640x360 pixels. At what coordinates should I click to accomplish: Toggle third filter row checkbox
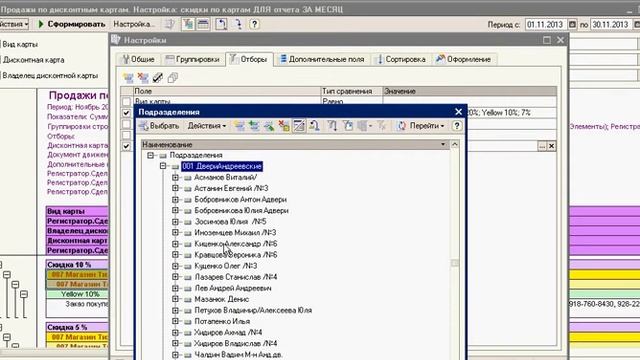point(127,124)
